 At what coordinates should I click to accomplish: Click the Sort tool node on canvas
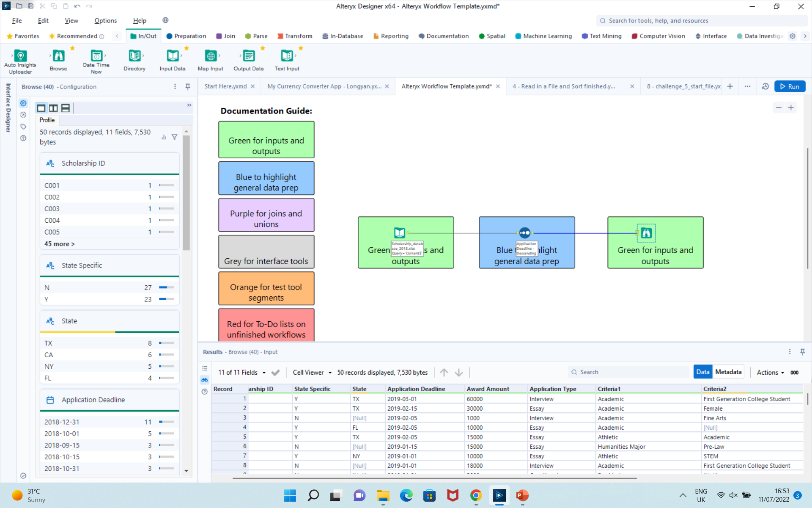pyautogui.click(x=524, y=232)
